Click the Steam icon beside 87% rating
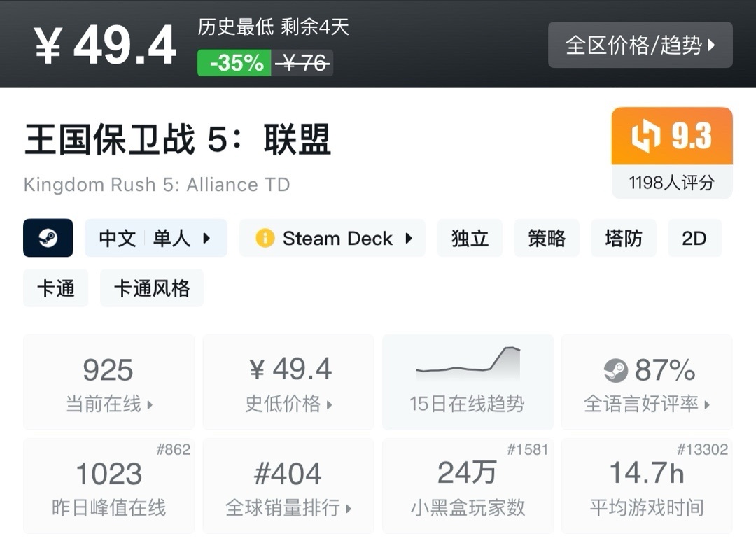Screen dimensions: 756x543 coord(616,370)
